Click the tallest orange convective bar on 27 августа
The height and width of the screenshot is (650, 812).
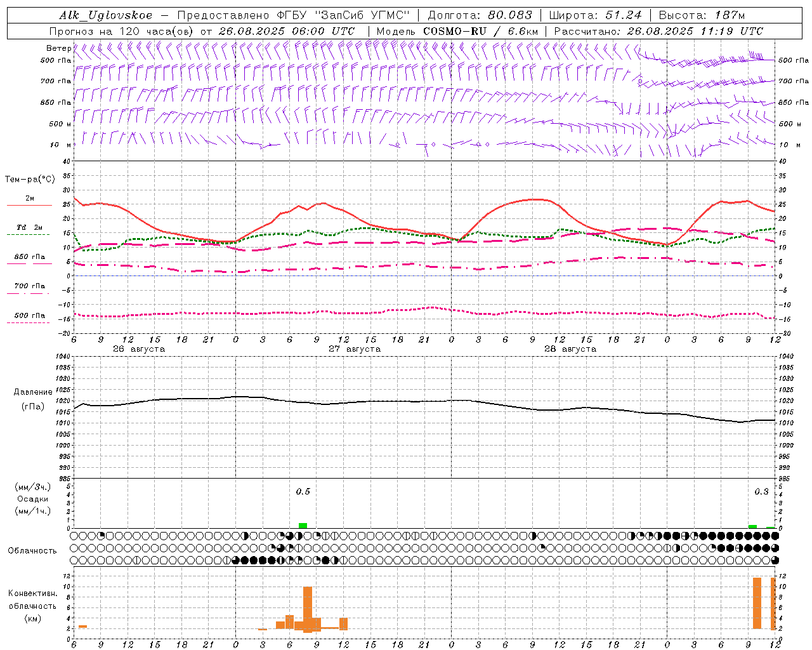click(308, 609)
